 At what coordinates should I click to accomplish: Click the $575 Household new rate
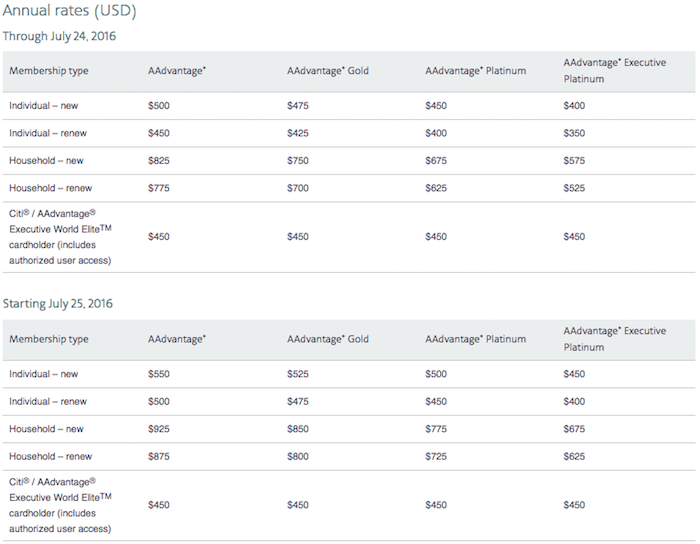[x=574, y=161]
